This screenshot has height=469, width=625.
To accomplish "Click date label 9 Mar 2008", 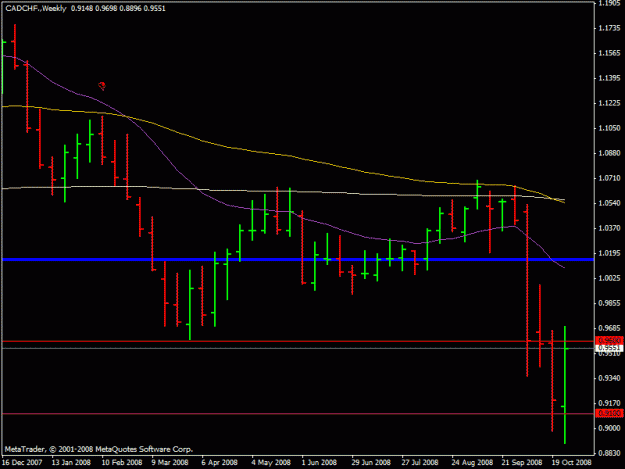I will [170, 462].
